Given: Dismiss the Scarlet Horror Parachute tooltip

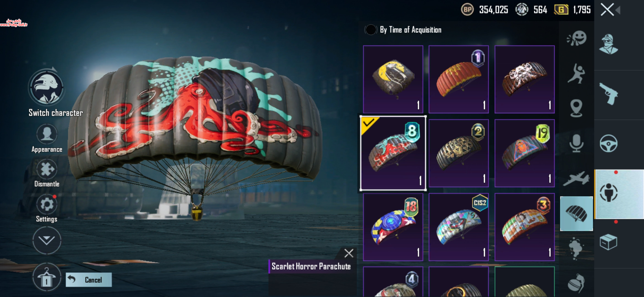Looking at the screenshot, I should pyautogui.click(x=349, y=253).
